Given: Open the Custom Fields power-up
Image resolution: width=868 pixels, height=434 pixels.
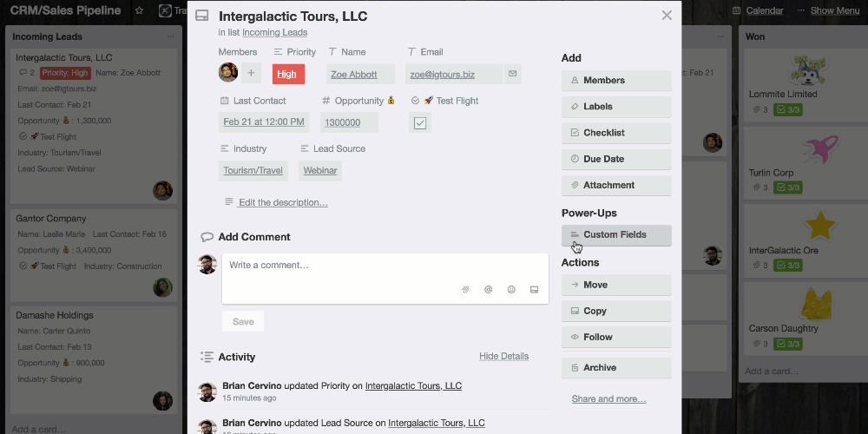Looking at the screenshot, I should click(x=616, y=234).
